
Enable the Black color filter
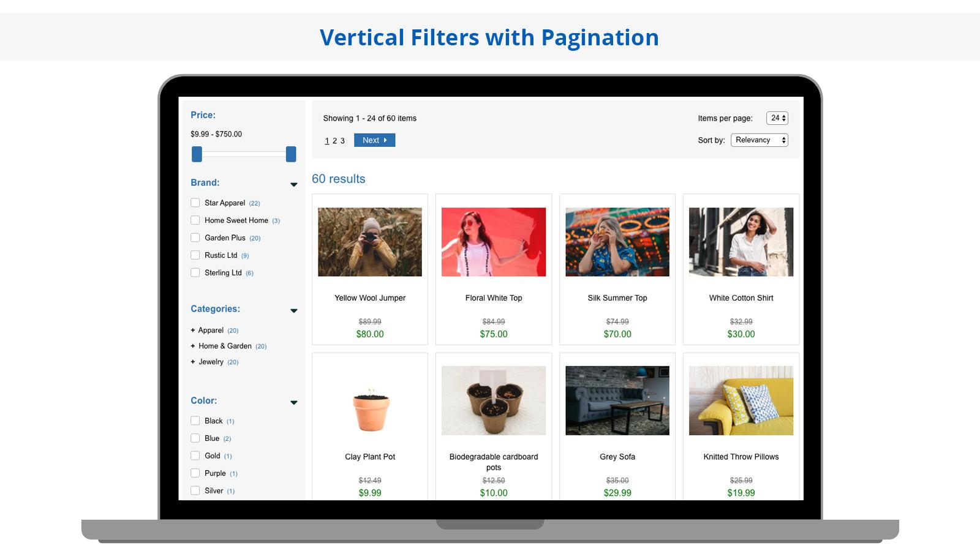tap(195, 421)
